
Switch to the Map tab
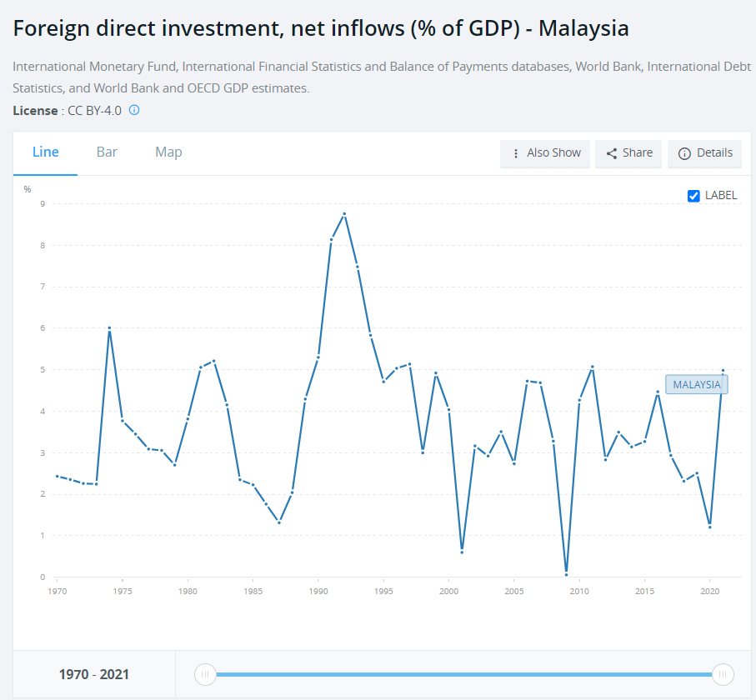click(x=168, y=152)
